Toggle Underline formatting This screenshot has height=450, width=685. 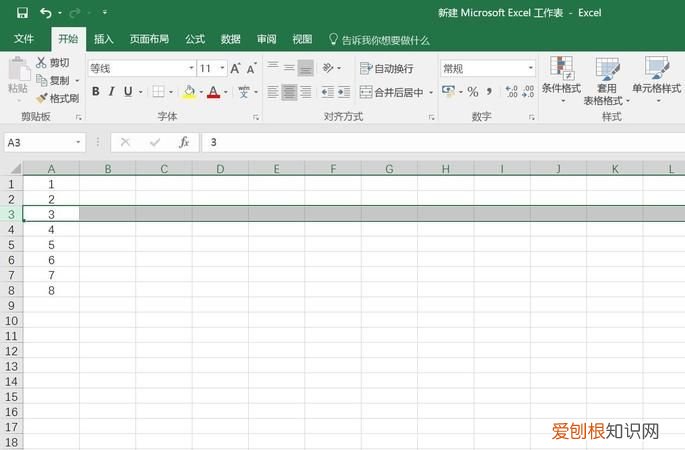click(128, 92)
